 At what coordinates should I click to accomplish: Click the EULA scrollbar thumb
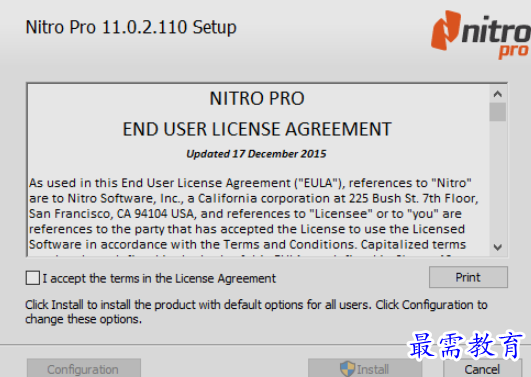497,112
